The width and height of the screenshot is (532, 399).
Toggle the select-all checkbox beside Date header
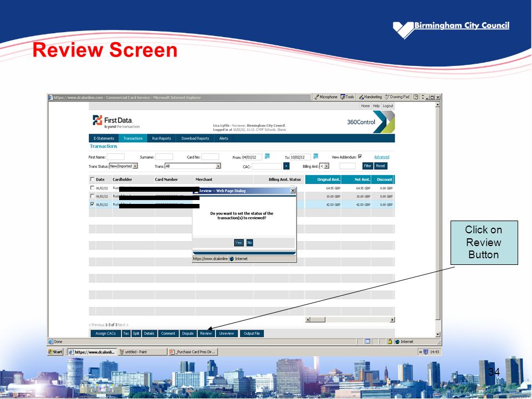(92, 179)
